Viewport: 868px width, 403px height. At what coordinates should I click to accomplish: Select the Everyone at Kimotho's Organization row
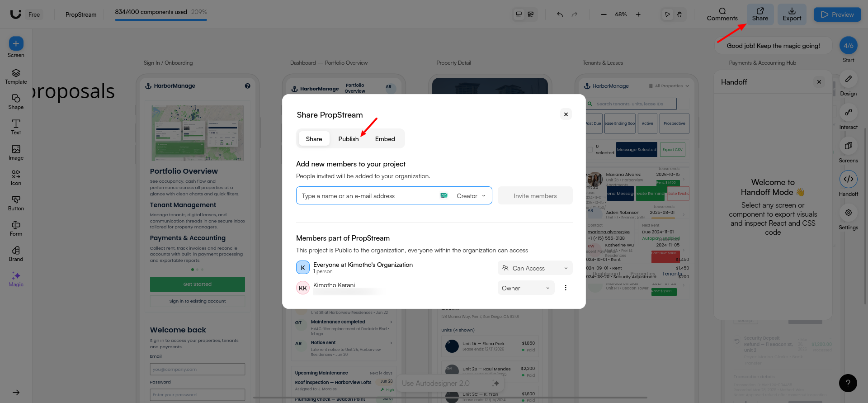coord(434,268)
